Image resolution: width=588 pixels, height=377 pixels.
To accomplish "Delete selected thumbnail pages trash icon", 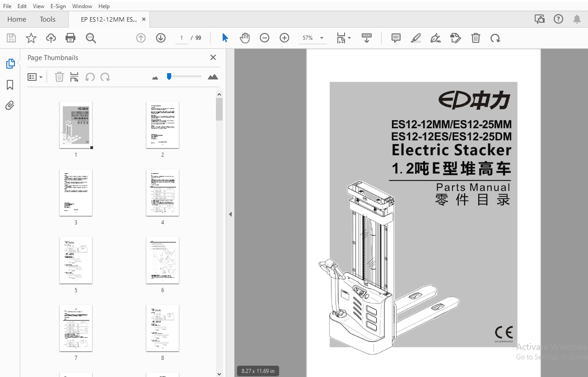I will click(x=59, y=77).
